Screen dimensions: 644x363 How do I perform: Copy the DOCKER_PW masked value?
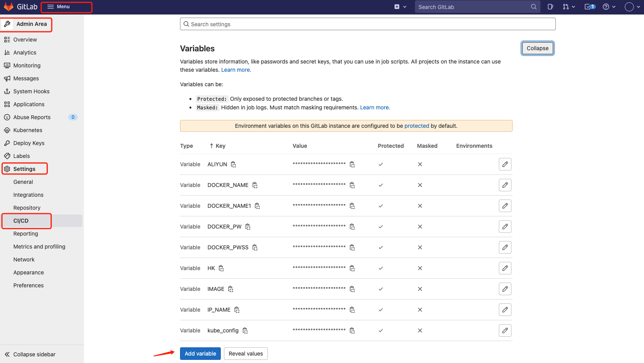(352, 227)
